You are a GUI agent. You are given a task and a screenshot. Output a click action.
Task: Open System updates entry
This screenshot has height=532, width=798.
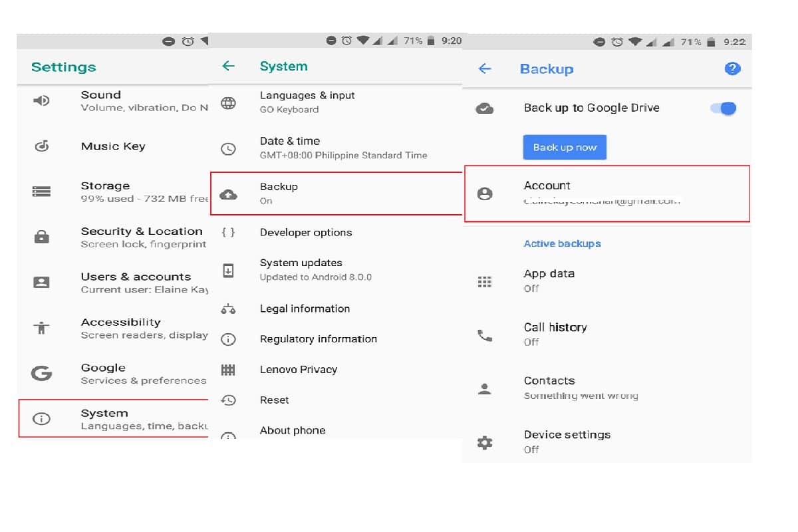tap(336, 270)
